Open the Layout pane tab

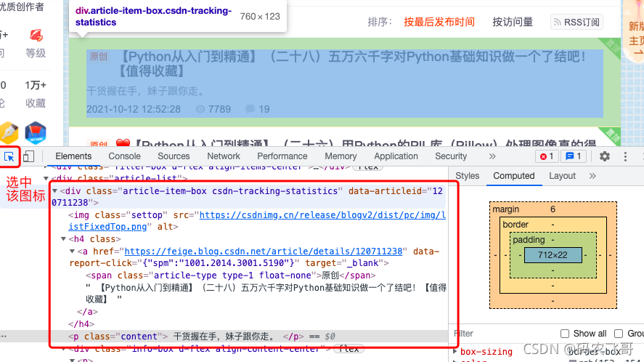tap(562, 176)
